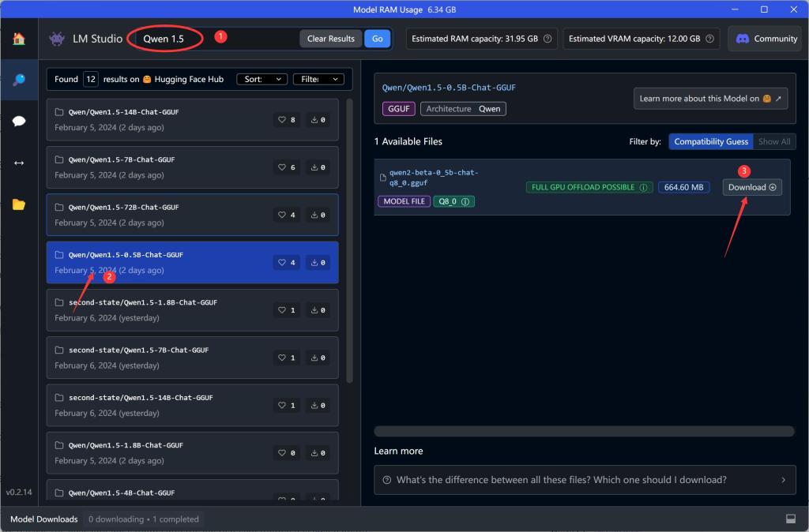
Task: Open the Home page house icon
Action: (x=19, y=39)
